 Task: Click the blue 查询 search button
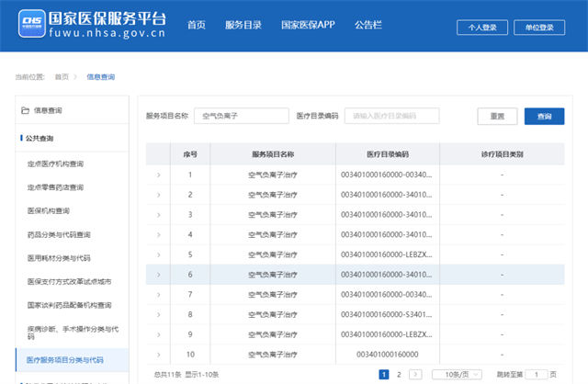(544, 117)
